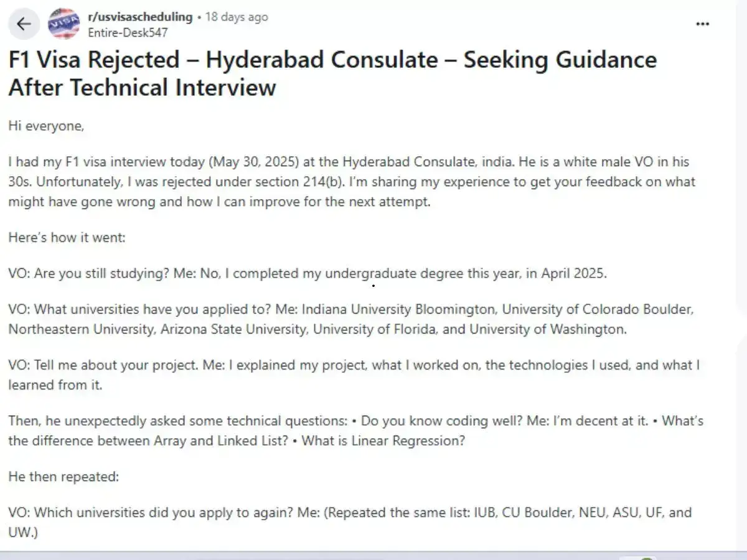Open the Entire-Desk547 user profile
Viewport: 747px width, 560px height.
[128, 32]
